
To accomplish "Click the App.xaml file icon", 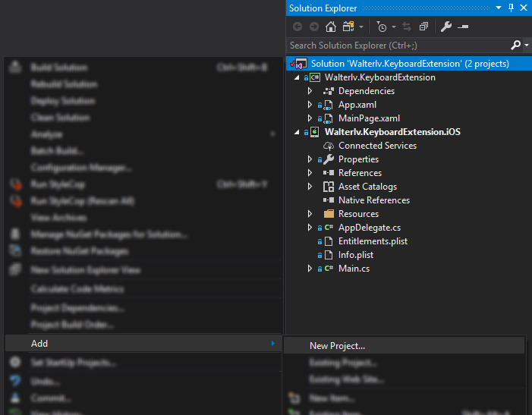I will [x=328, y=105].
